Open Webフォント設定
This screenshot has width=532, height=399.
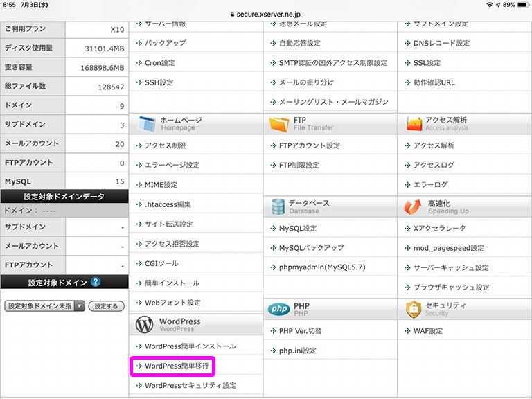point(172,303)
